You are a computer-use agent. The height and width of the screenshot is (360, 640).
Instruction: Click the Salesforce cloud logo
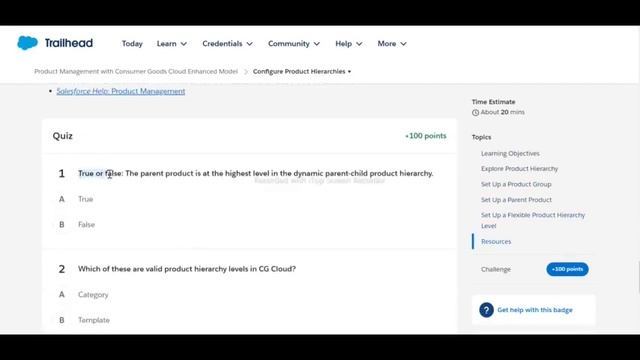pos(27,43)
